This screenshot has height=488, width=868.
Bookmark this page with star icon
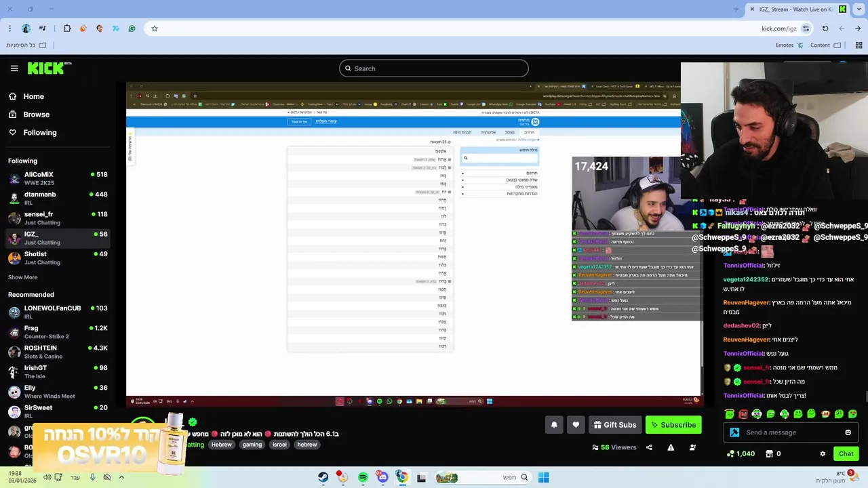point(155,28)
